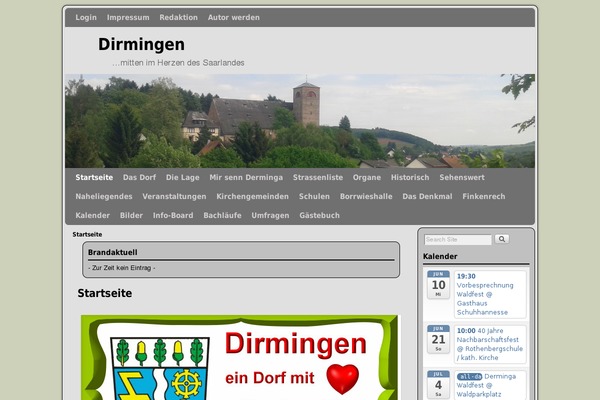
Task: Open the Veranstaltungen menu item
Action: (174, 196)
